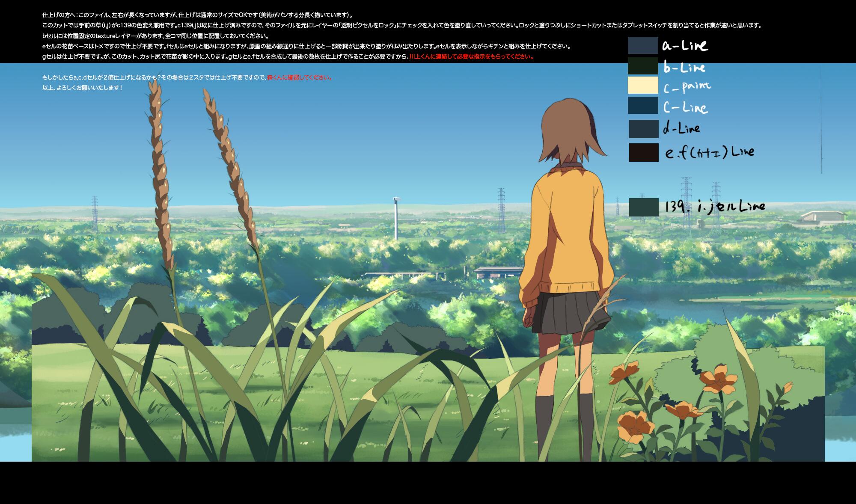This screenshot has width=856, height=504.
Task: Pick the b-Line dark green swatch
Action: click(643, 66)
